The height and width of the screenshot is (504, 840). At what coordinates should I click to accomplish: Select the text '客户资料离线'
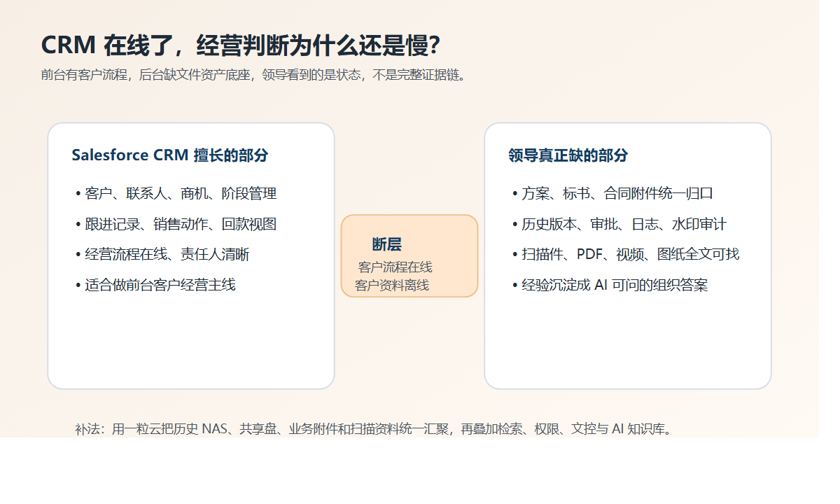click(x=392, y=286)
